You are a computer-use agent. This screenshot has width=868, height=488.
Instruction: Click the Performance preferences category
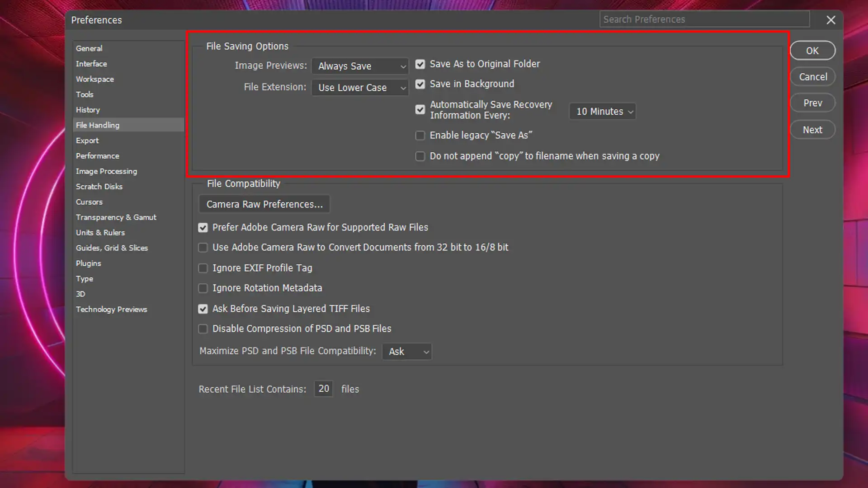tap(97, 155)
